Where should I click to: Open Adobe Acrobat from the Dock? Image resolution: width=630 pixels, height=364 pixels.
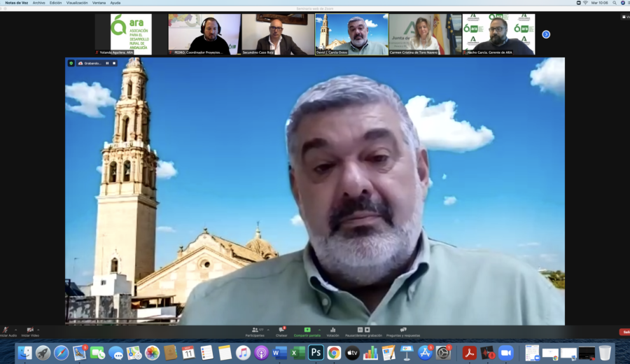coord(469,353)
